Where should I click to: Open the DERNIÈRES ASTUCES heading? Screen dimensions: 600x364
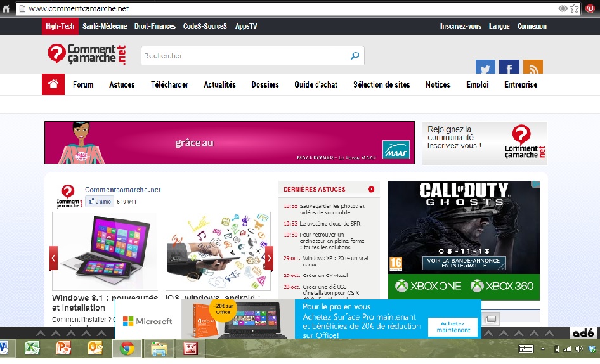point(314,189)
